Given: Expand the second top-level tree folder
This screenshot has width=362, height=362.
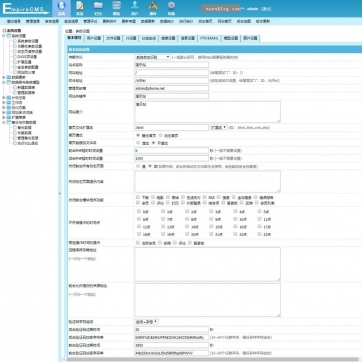Looking at the screenshot, I should [4, 77].
